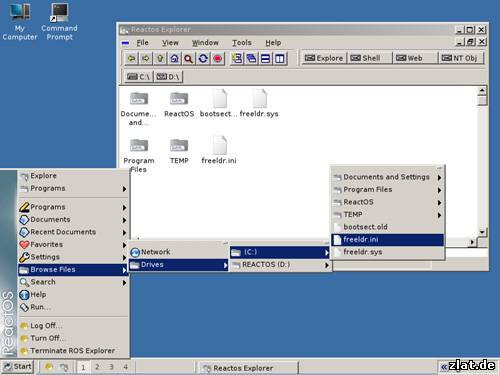
Task: Switch to virtual desktop 3
Action: 111,367
